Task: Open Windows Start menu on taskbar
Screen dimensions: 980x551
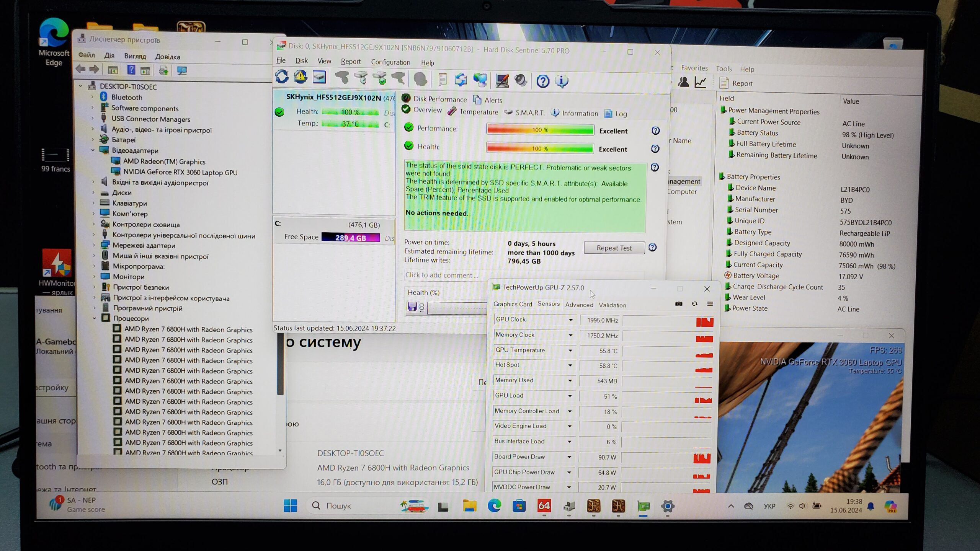Action: pos(290,506)
